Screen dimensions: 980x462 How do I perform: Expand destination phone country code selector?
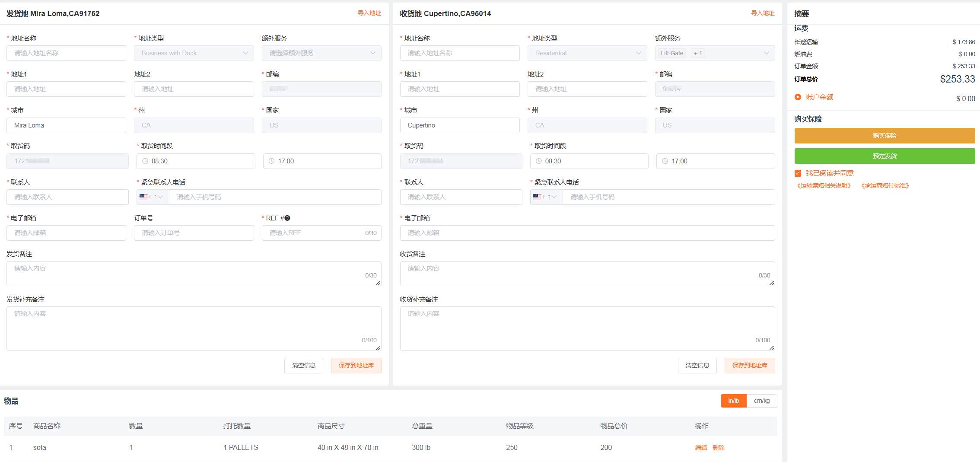[547, 197]
